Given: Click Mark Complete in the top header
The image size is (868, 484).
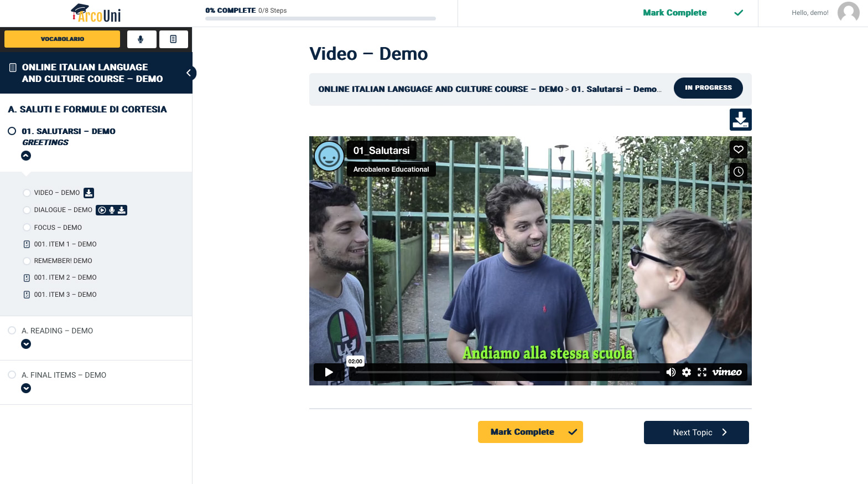Looking at the screenshot, I should 674,13.
